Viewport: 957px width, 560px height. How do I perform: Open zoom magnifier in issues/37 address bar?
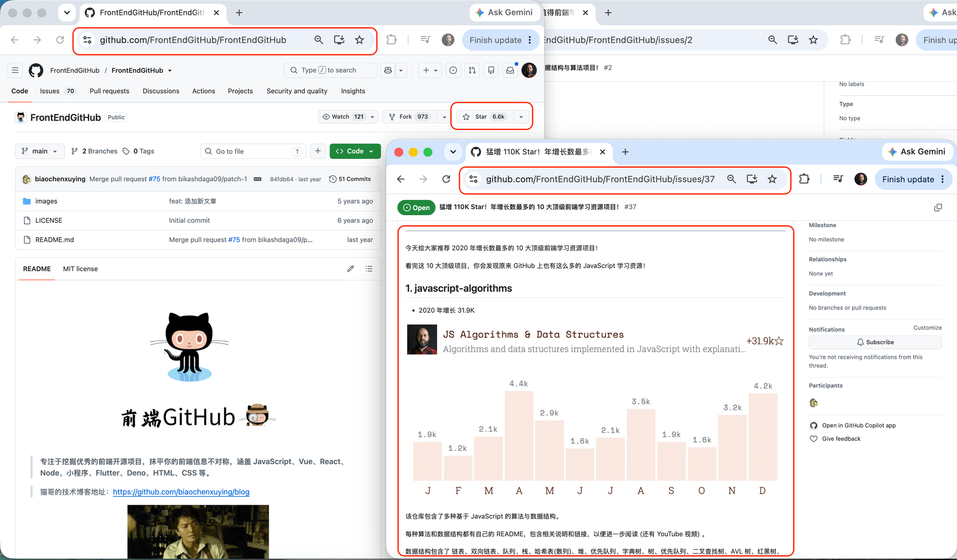tap(731, 179)
